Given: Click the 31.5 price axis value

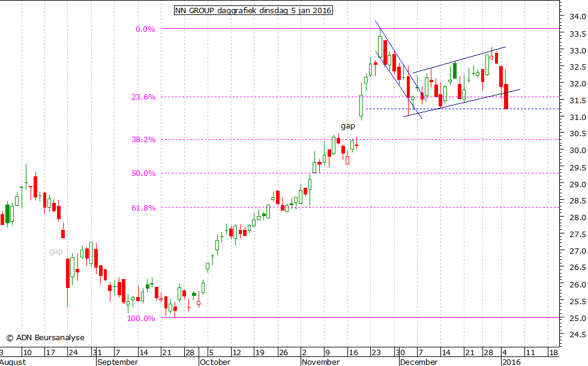Looking at the screenshot, I should click(578, 101).
